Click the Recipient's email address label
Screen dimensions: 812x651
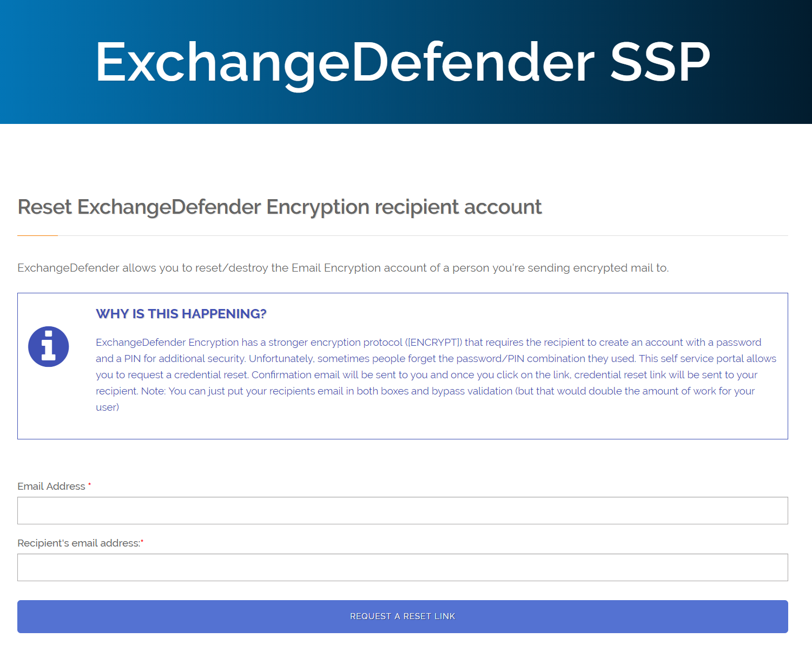tap(79, 543)
